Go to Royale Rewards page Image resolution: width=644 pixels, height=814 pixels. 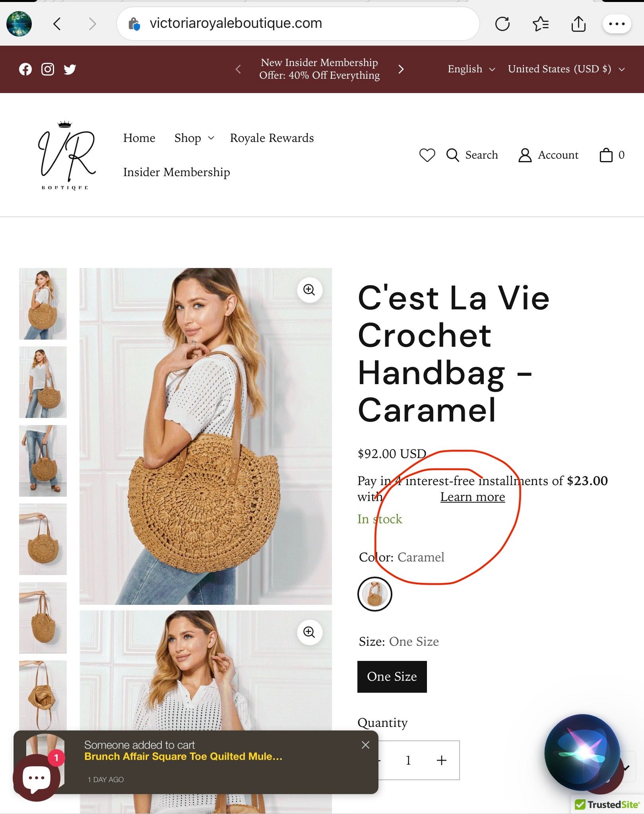click(x=272, y=138)
